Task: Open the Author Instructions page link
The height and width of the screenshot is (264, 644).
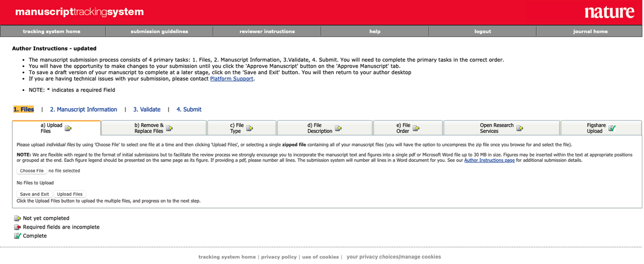Action: (x=489, y=160)
